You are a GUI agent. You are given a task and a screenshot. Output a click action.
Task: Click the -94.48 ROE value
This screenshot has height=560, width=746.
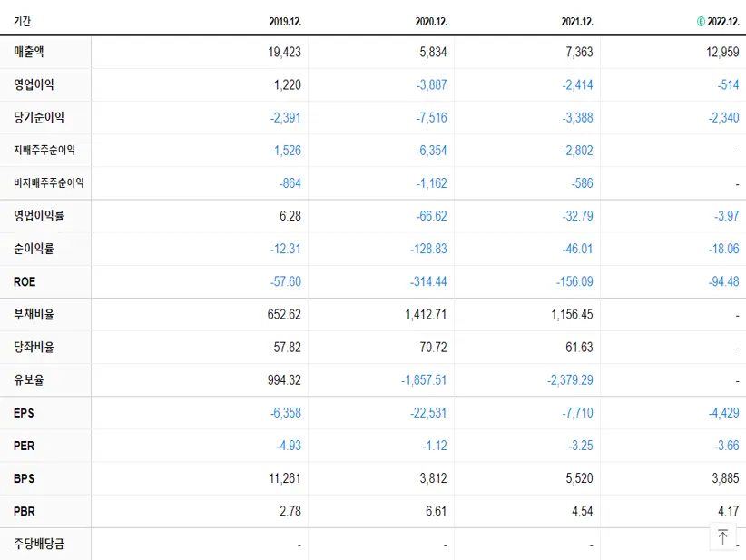point(723,281)
